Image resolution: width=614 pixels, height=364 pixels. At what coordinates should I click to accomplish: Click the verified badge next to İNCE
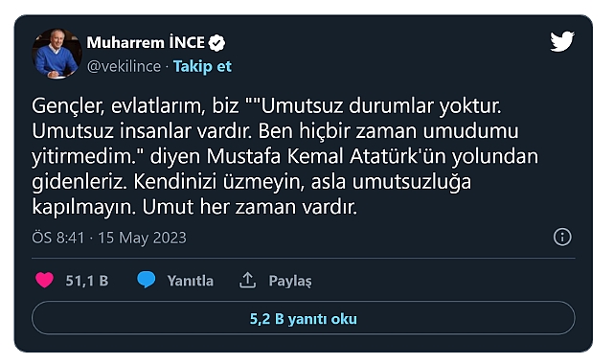click(216, 43)
